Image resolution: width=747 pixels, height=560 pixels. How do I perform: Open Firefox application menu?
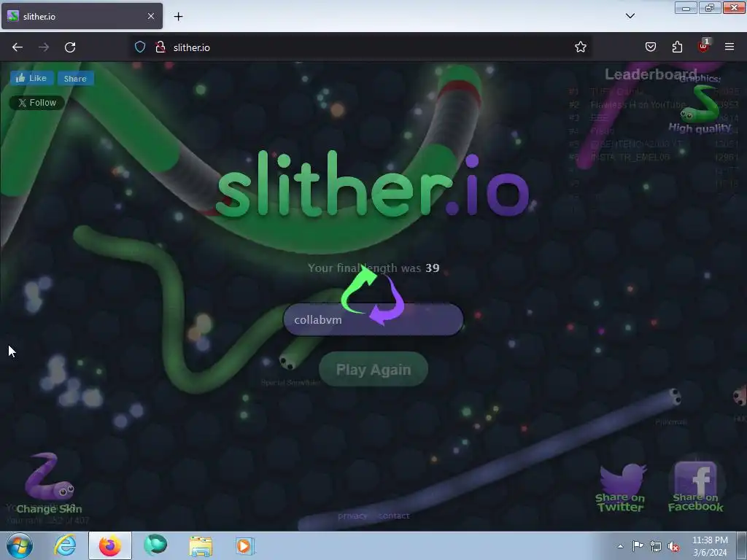[729, 47]
